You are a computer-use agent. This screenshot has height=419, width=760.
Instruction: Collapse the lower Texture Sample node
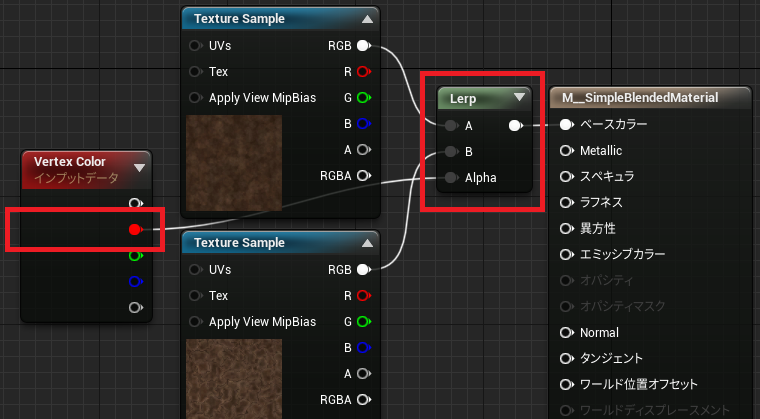[367, 243]
